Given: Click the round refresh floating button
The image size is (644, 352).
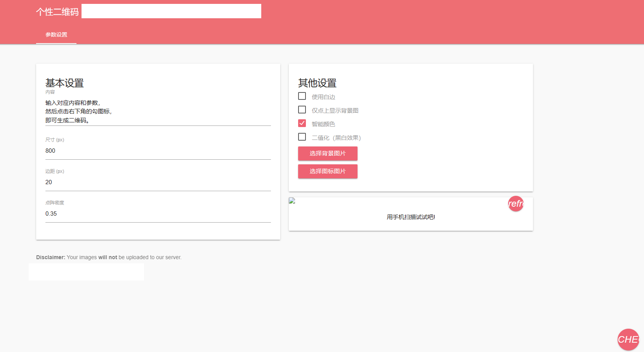Looking at the screenshot, I should pos(516,204).
